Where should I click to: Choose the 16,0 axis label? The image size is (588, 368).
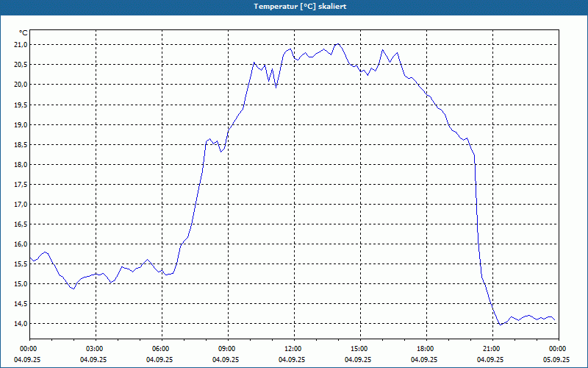21,244
